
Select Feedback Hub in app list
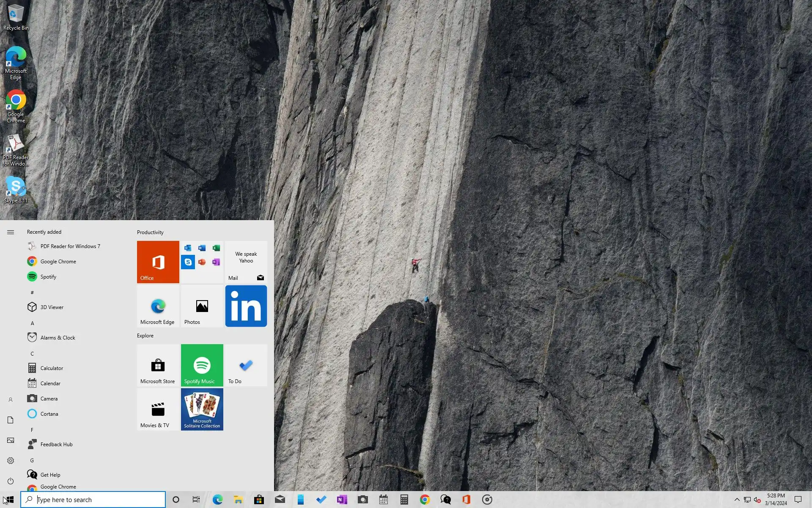tap(56, 444)
